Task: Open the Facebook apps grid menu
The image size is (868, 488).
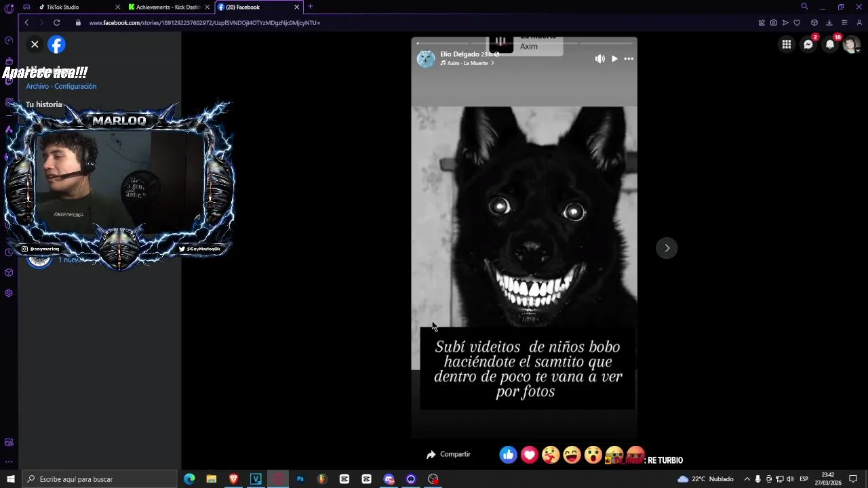Action: 787,45
